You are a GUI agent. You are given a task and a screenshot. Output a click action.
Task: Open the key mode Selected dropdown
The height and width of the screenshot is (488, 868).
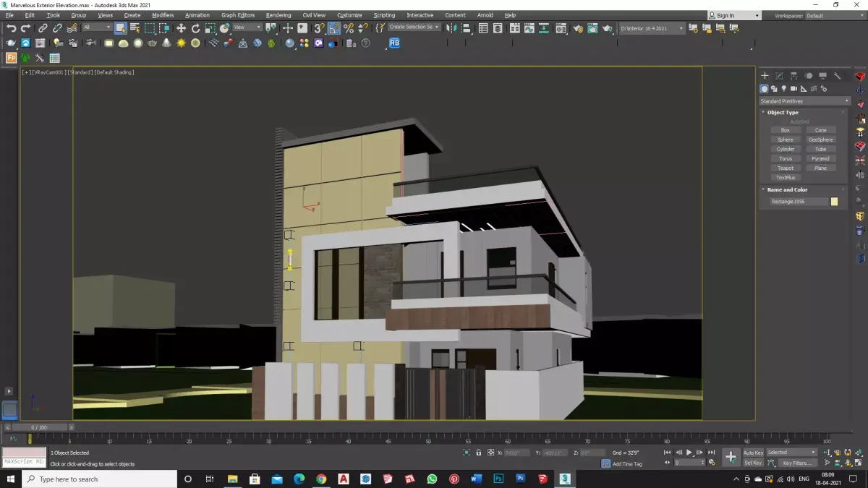pyautogui.click(x=791, y=453)
